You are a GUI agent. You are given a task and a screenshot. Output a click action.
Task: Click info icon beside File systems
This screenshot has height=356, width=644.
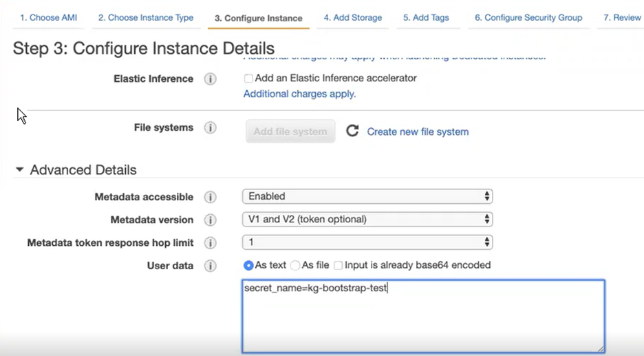pyautogui.click(x=211, y=128)
